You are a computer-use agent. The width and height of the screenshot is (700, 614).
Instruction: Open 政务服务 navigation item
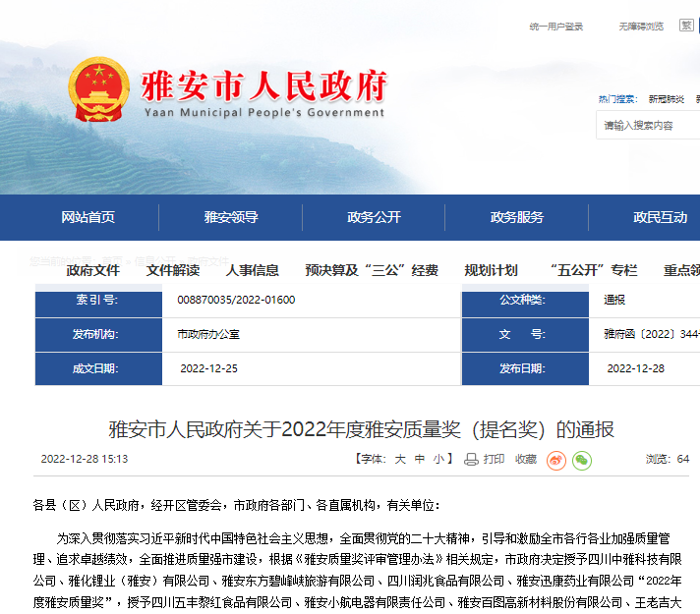pos(516,217)
